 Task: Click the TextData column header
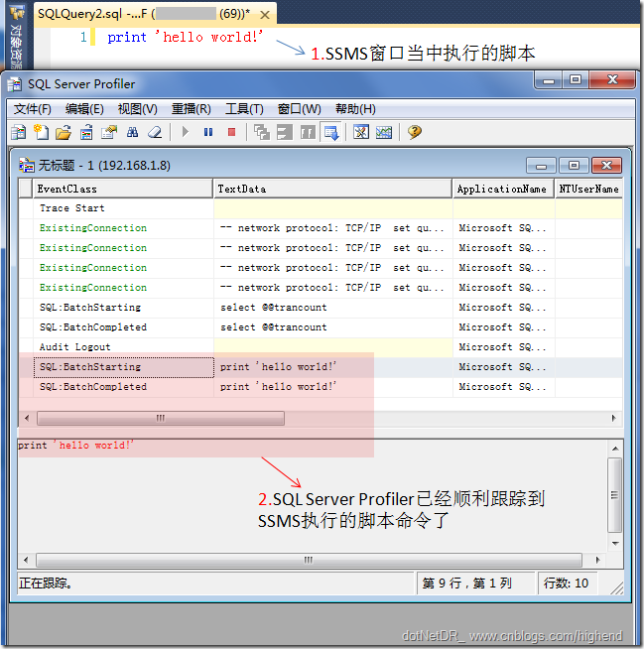click(332, 189)
